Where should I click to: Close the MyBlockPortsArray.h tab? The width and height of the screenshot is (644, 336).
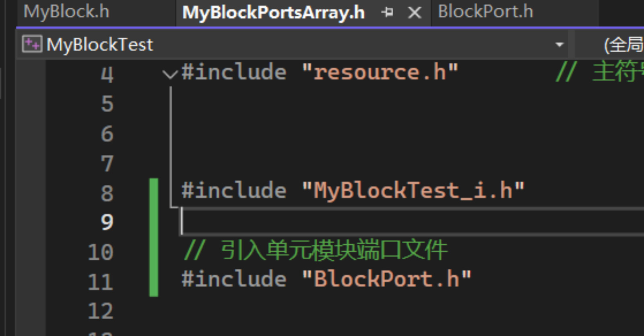[415, 13]
